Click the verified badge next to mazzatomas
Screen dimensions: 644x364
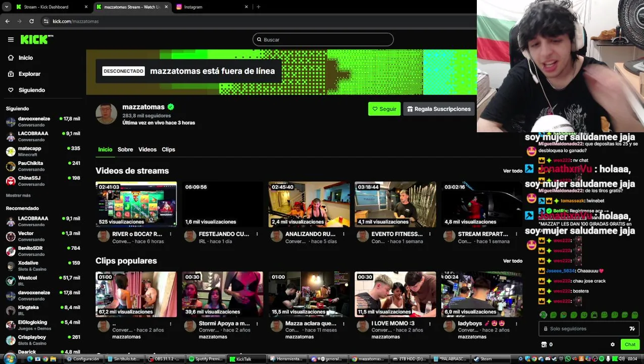171,107
